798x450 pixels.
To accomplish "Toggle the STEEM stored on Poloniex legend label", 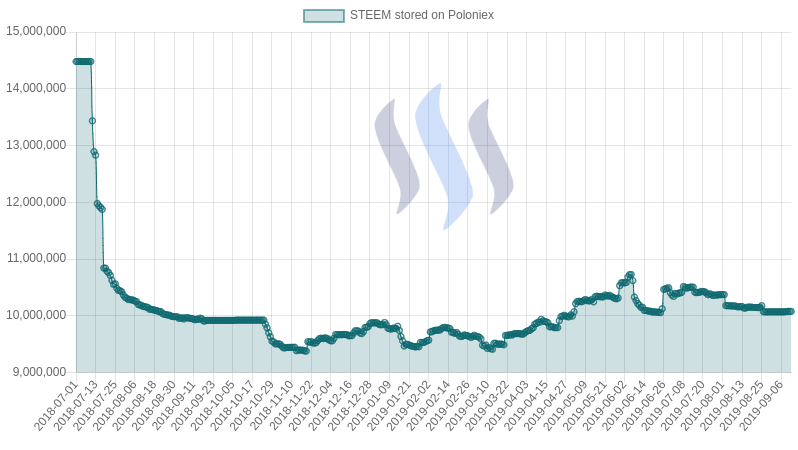I will tap(422, 15).
